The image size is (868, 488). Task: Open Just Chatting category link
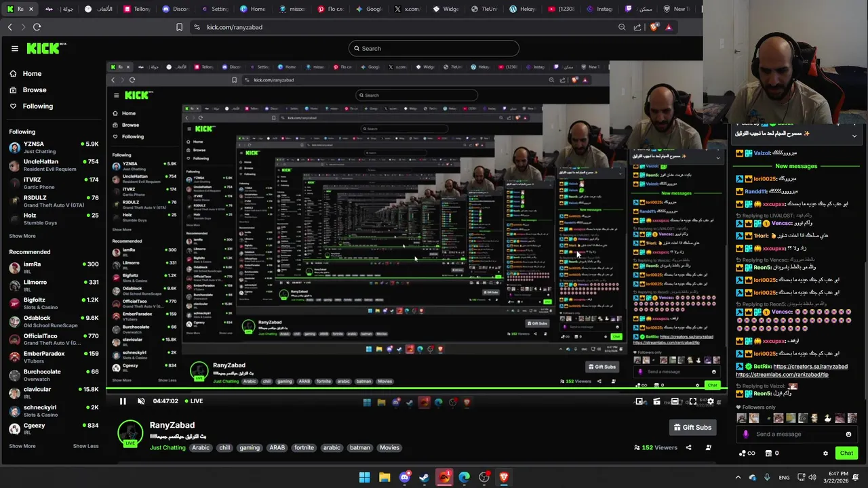click(167, 447)
